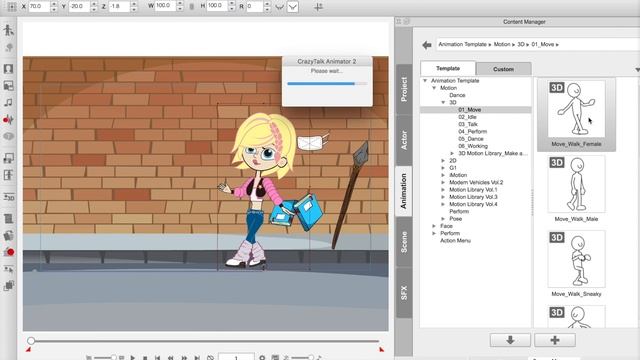Open the Actor side tab
The image size is (640, 360).
coord(404,140)
